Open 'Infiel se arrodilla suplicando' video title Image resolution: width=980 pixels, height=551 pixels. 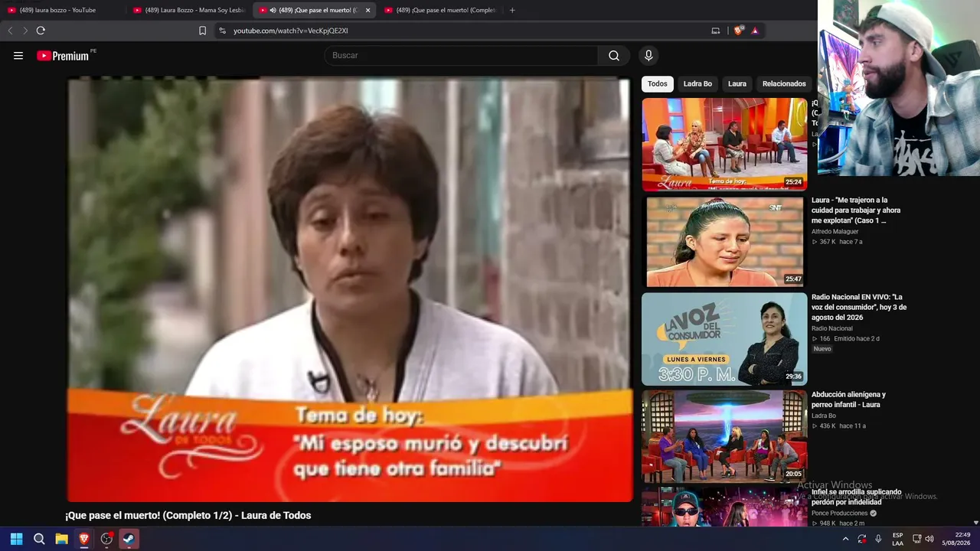pos(857,497)
